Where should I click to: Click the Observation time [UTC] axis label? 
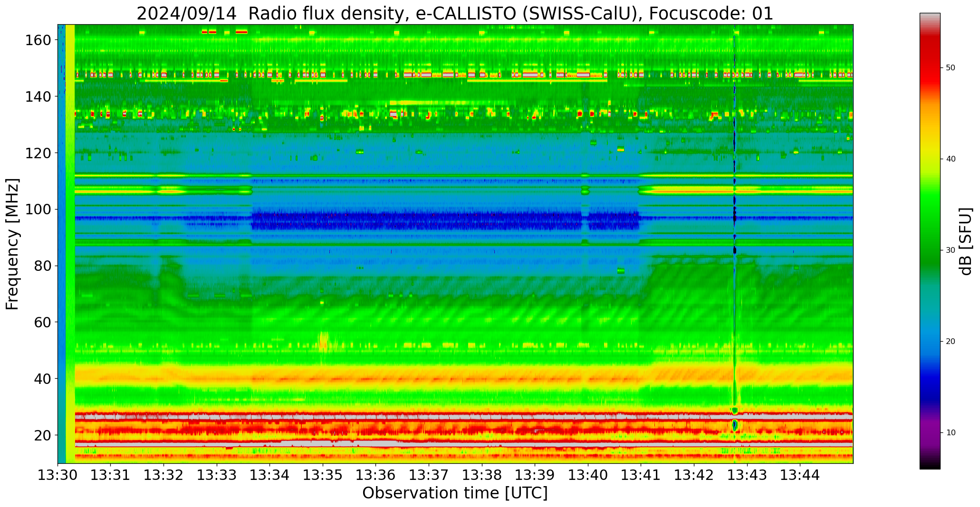tap(455, 493)
